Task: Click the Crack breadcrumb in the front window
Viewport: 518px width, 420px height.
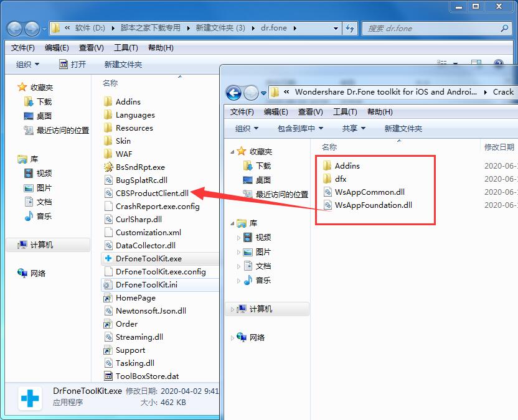Action: pos(503,92)
